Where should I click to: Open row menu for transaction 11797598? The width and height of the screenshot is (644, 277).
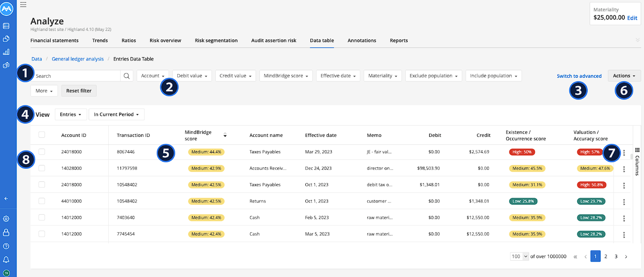point(624,169)
